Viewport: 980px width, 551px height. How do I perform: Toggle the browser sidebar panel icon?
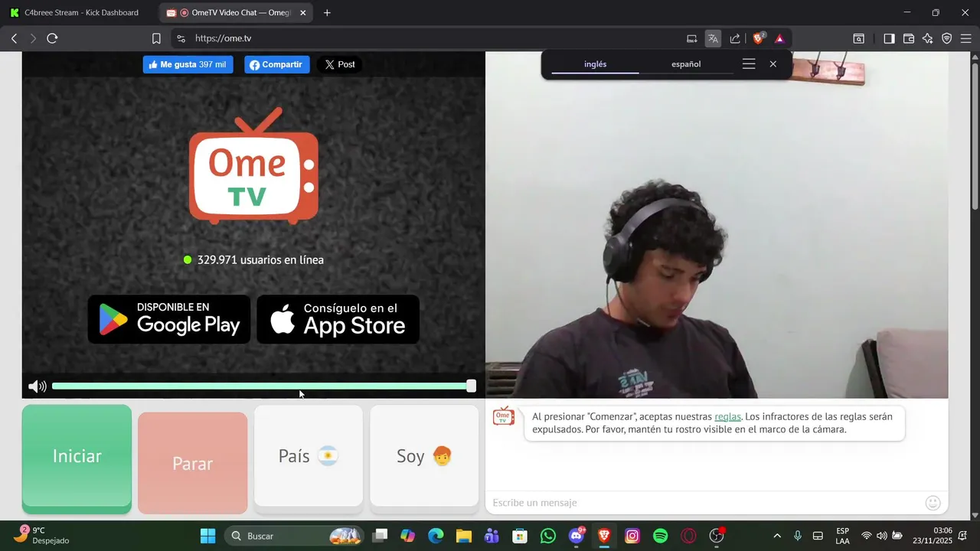(x=889, y=38)
